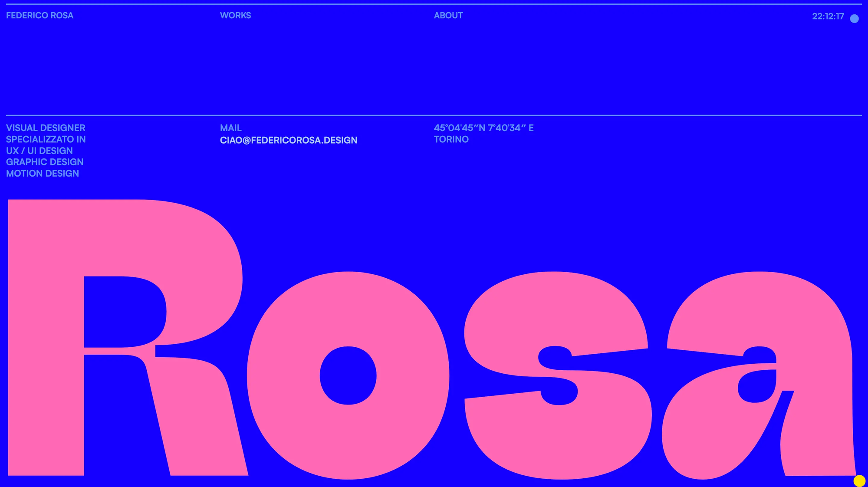Open the WORKS menu item
Image resolution: width=868 pixels, height=487 pixels.
click(235, 16)
